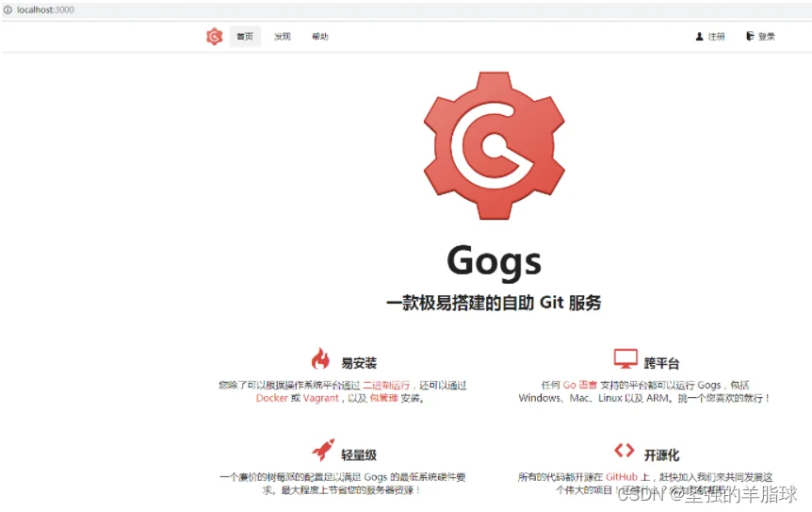Viewport: 812px width, 512px height.
Task: Open the Vagrant link
Action: pos(320,398)
